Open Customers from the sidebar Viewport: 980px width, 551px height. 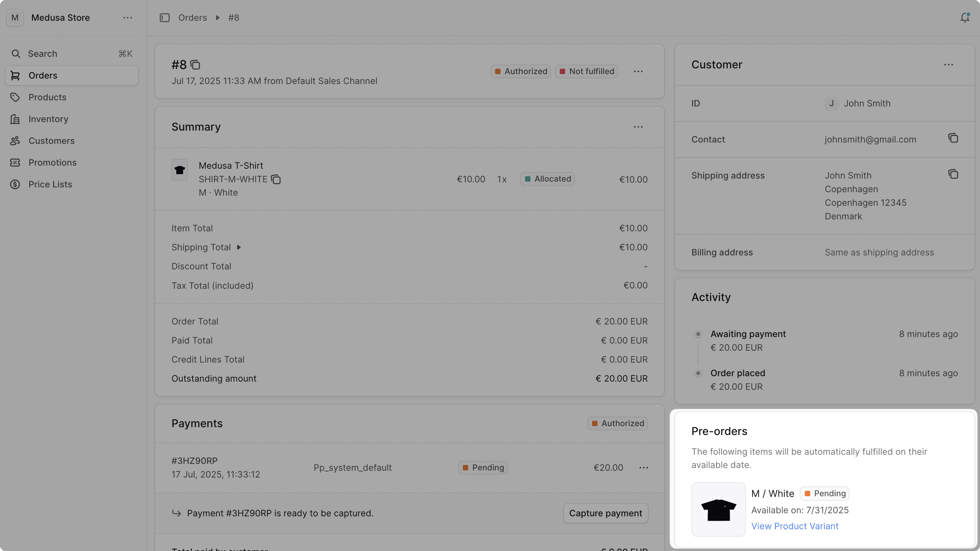(x=15, y=141)
